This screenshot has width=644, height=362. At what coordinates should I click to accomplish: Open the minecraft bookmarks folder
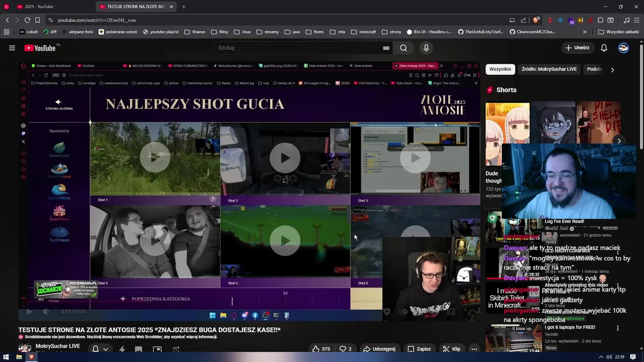point(363,32)
